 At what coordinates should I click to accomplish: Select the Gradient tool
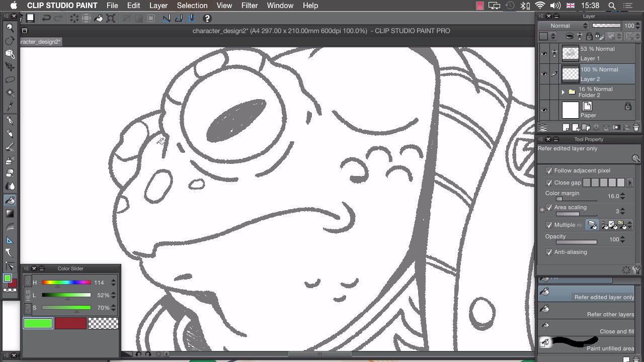tap(10, 213)
